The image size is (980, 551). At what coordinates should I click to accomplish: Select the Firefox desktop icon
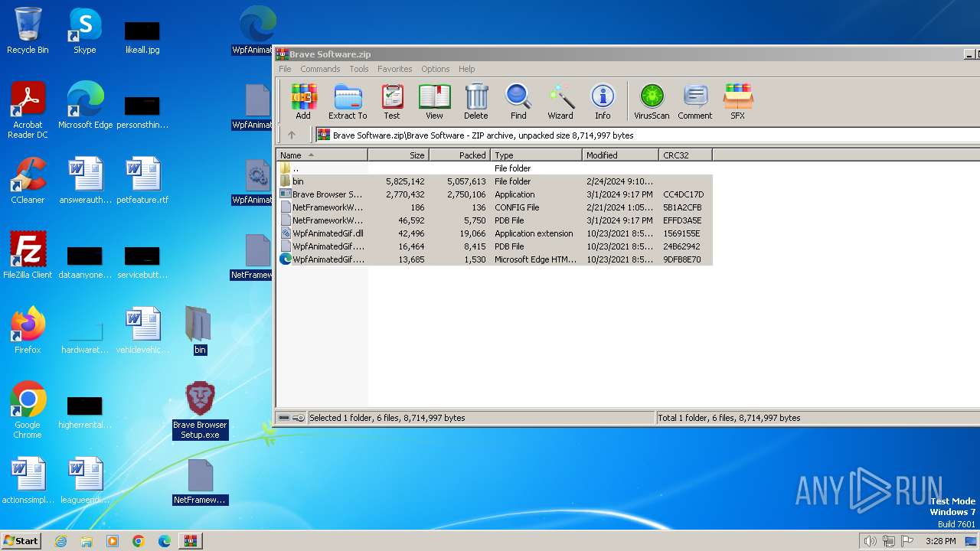tap(28, 331)
